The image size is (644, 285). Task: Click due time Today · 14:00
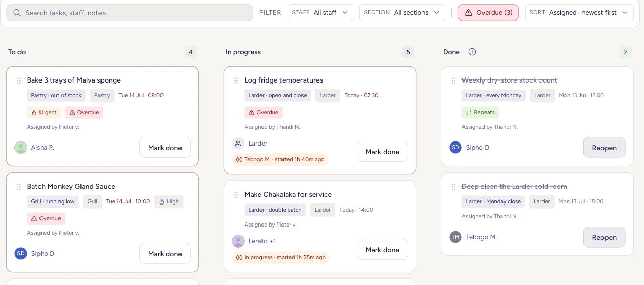coord(356,210)
